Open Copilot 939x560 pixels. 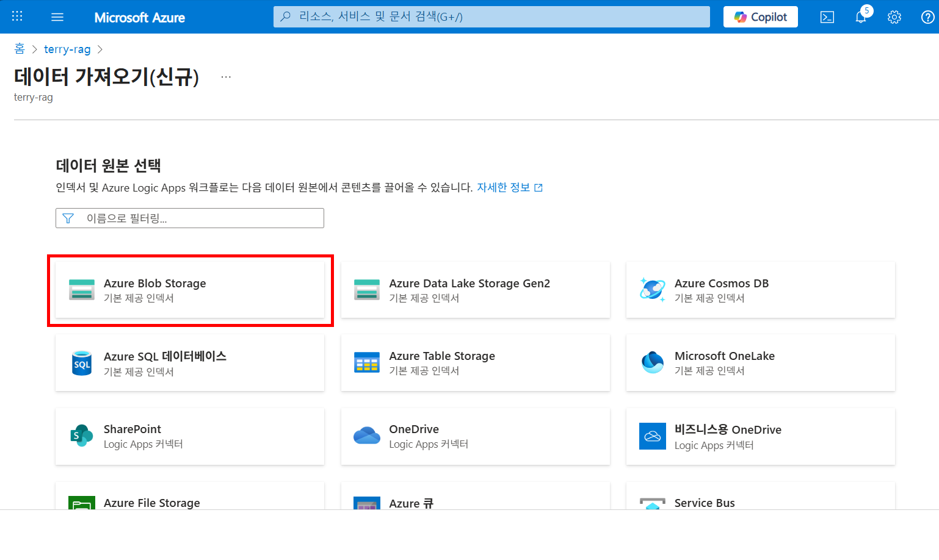[x=760, y=17]
